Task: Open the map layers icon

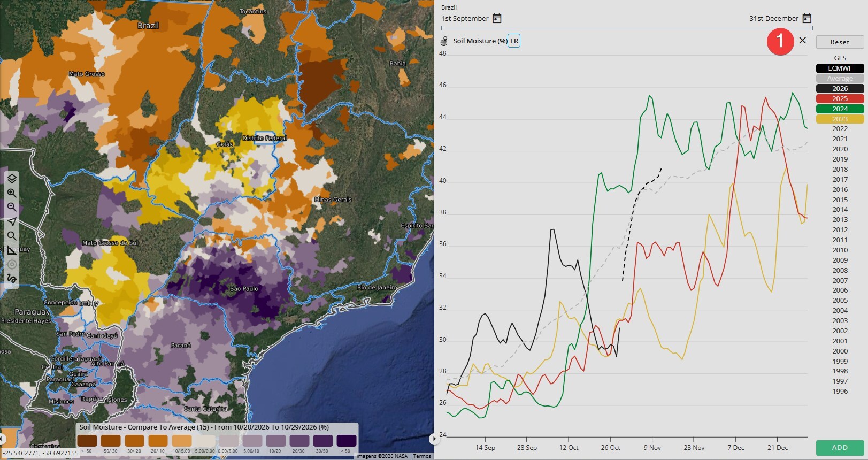Action: click(12, 179)
